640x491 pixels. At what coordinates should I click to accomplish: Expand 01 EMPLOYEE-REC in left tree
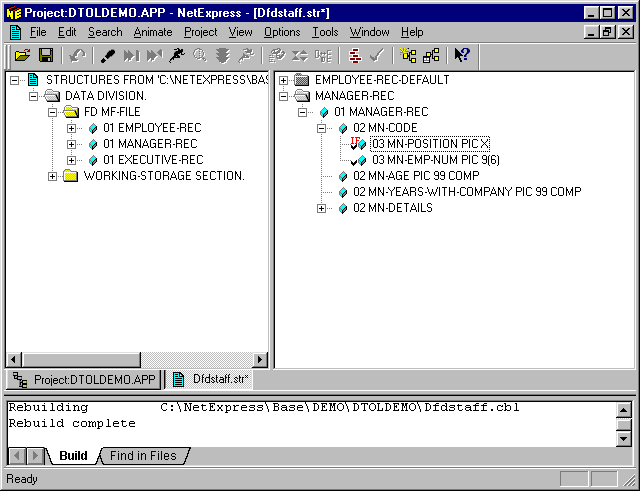(x=71, y=128)
